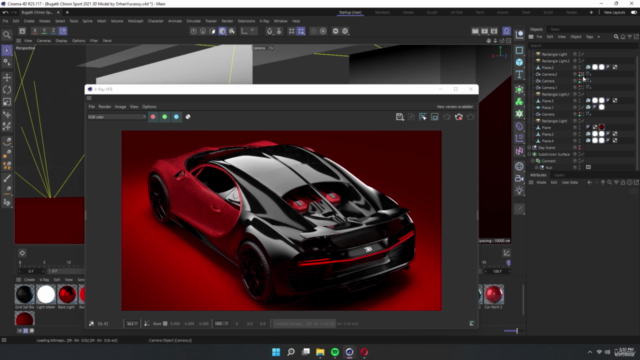
Task: Switch to the Layers tab
Action: tap(559, 175)
